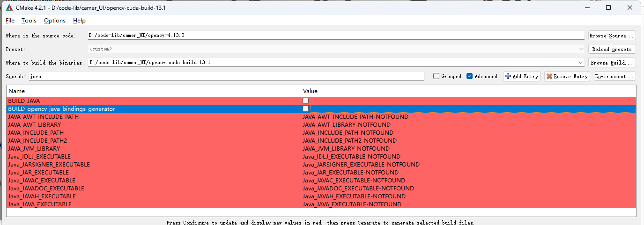Select Java_IDLJ_EXECUTABLE entry name

point(39,157)
